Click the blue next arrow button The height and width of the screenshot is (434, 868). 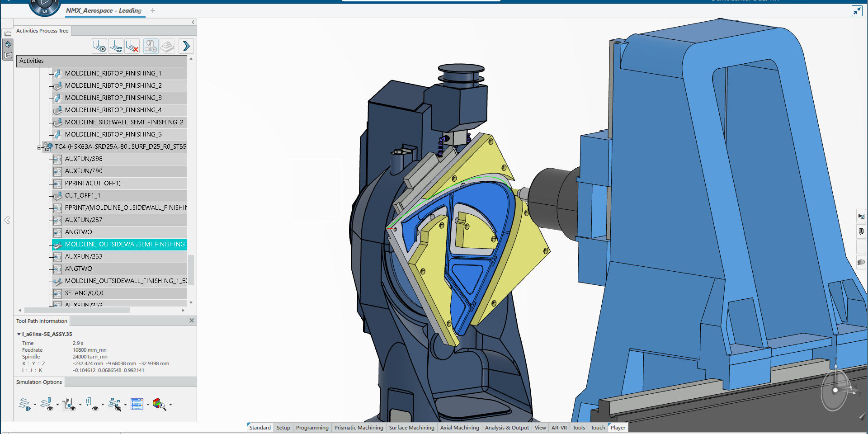click(186, 46)
